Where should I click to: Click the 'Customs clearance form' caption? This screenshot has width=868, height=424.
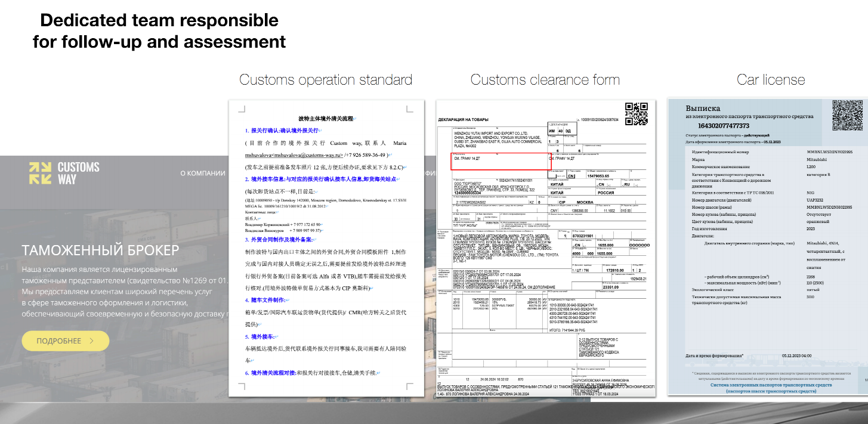click(x=545, y=80)
